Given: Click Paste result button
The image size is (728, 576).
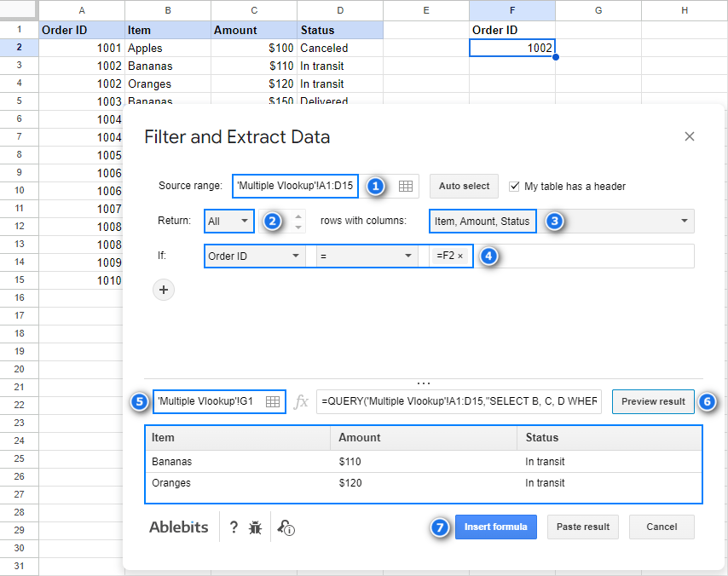Looking at the screenshot, I should pyautogui.click(x=583, y=527).
